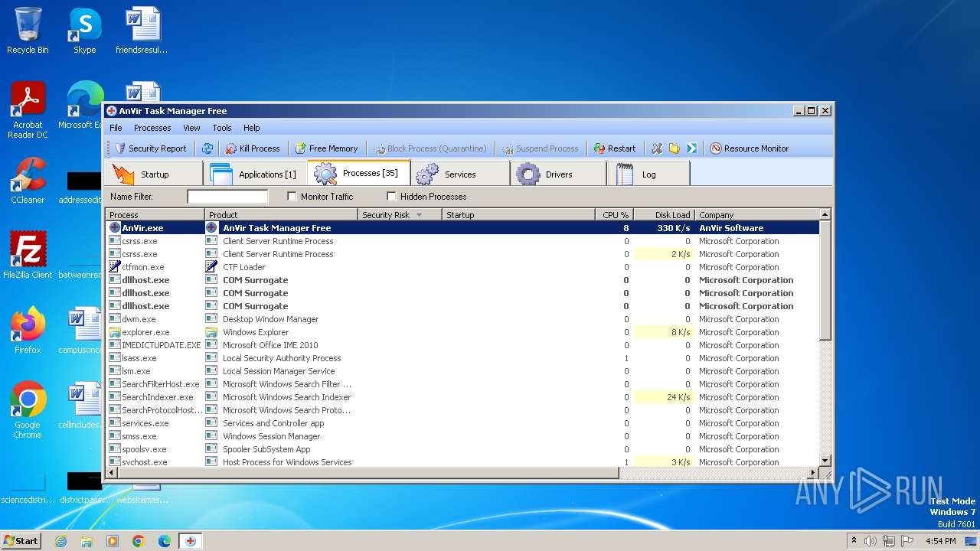The width and height of the screenshot is (980, 551).
Task: Click the refresh icon in toolbar
Action: coord(207,148)
